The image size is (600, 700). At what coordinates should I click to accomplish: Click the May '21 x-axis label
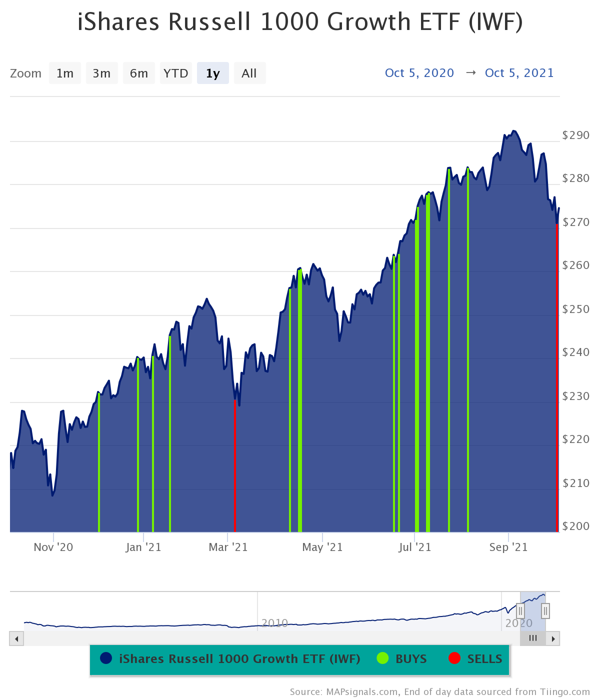click(x=322, y=547)
